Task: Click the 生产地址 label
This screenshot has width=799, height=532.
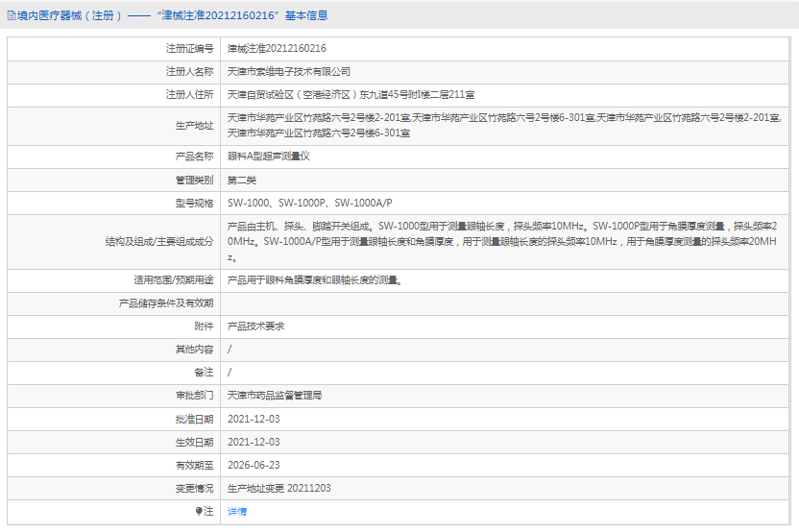Action: point(194,126)
